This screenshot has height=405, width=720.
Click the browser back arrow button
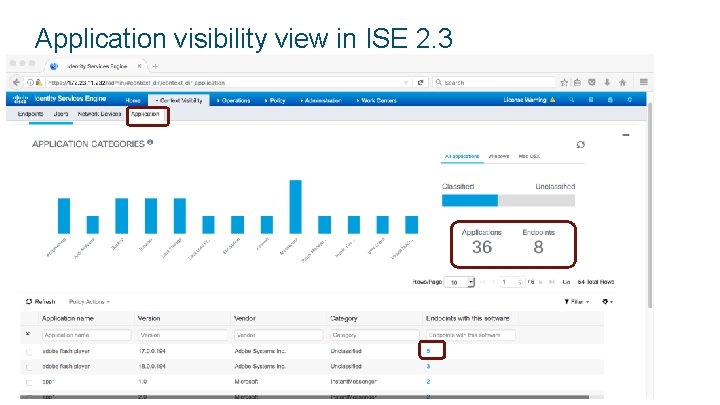(17, 82)
